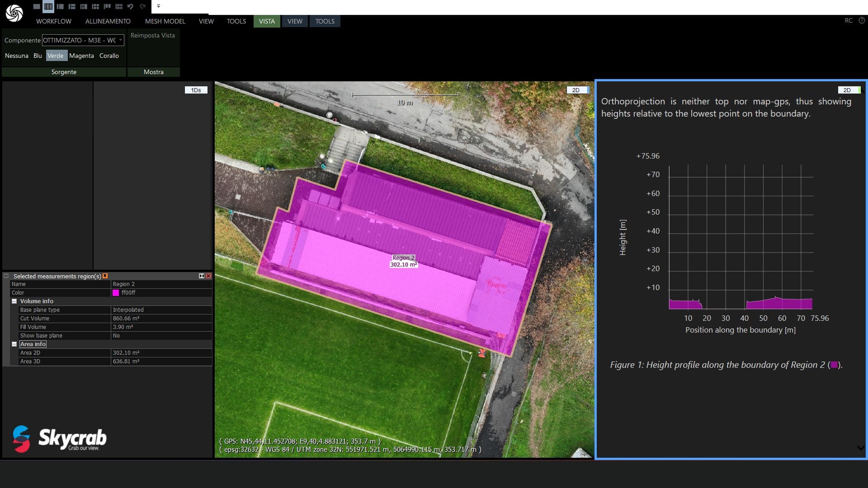Pin the Selected measurements panel
Screen dimensions: 868x488
[105, 276]
